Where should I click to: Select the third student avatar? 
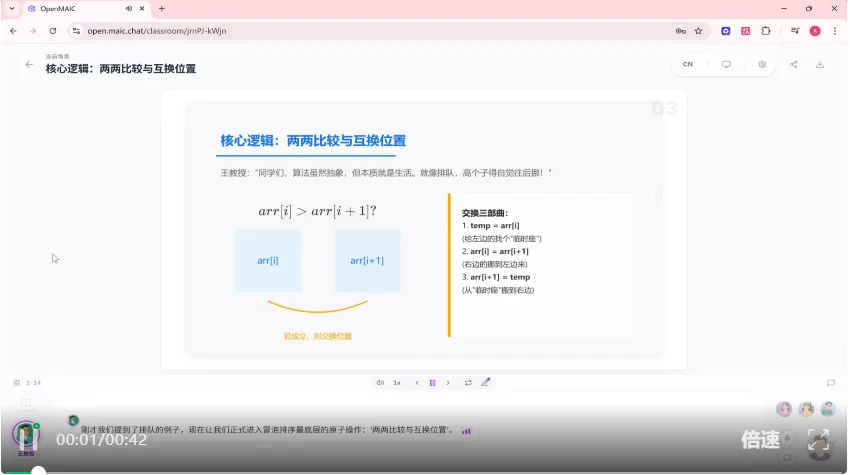coord(827,409)
